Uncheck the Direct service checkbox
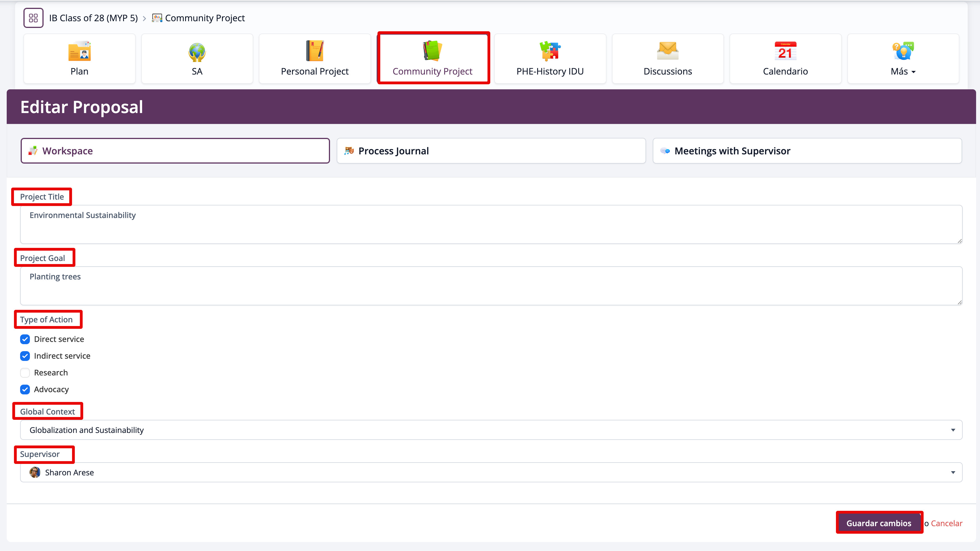Screen dimensions: 980x551 [x=25, y=339]
